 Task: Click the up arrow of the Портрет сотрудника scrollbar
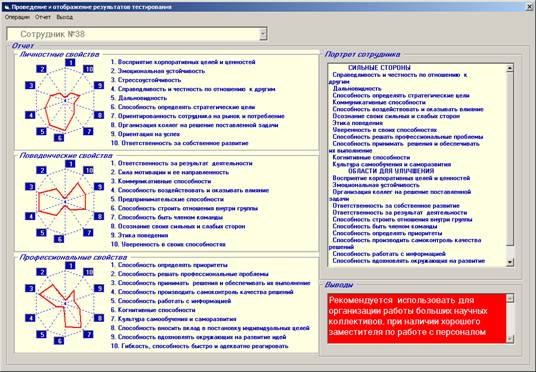(510, 68)
